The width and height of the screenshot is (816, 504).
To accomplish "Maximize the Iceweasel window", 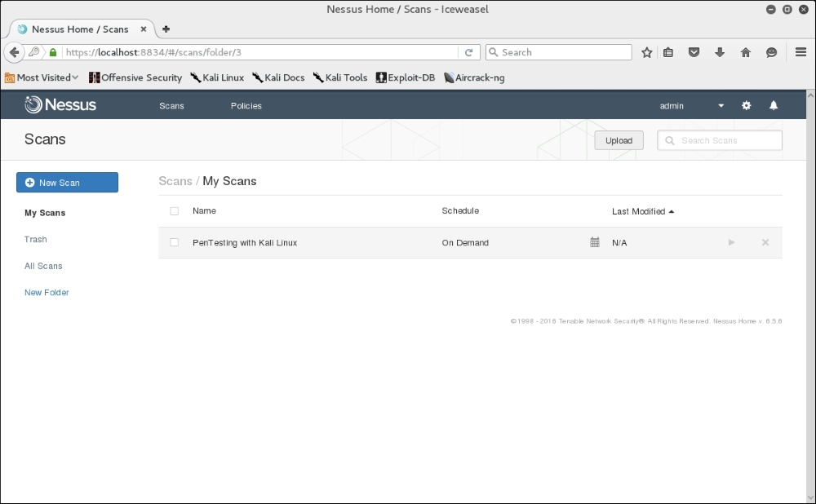I will [787, 9].
